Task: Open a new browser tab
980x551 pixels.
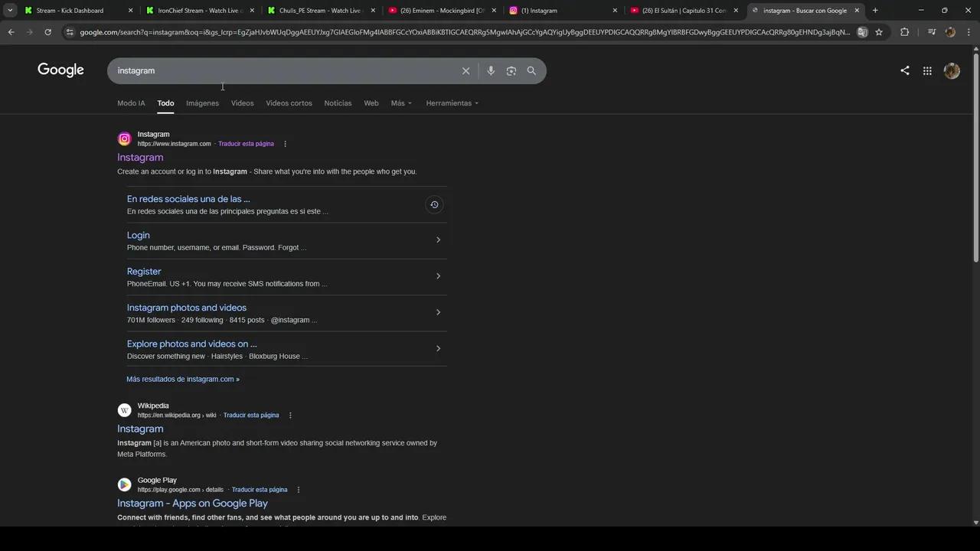Action: tap(875, 11)
